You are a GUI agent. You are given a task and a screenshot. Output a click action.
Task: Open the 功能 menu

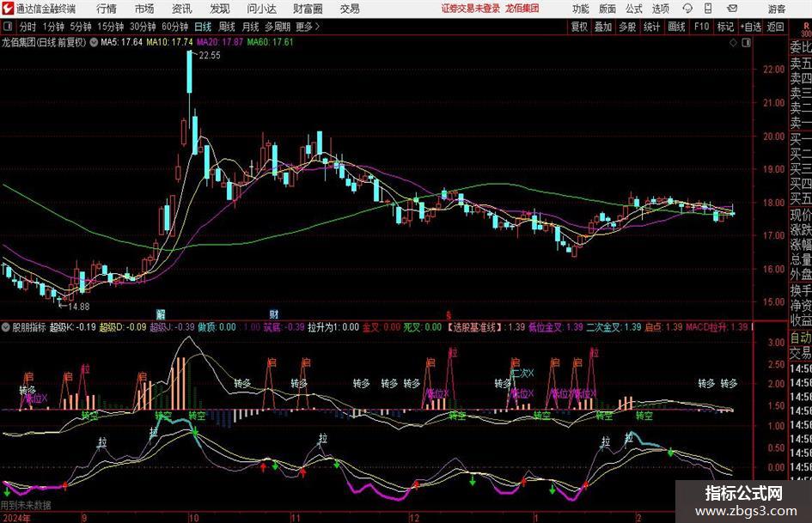point(581,9)
